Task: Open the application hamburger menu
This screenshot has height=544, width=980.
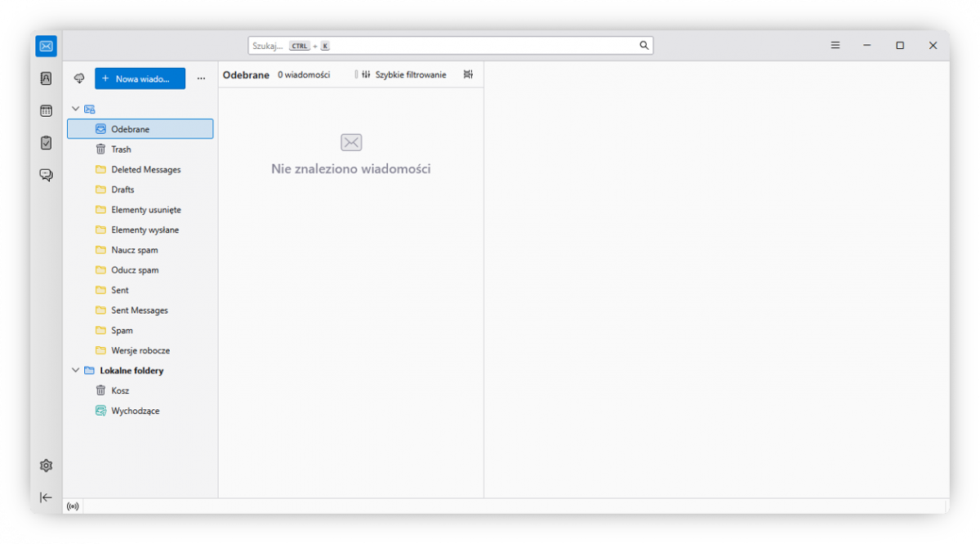Action: coord(835,45)
